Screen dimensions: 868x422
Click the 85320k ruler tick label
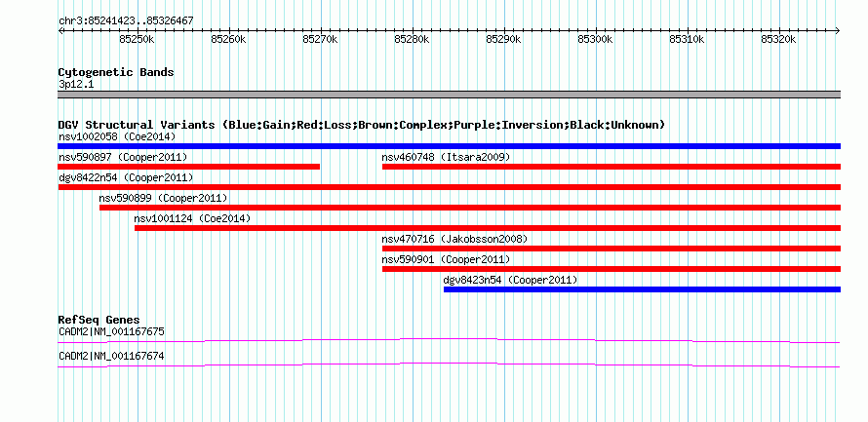(779, 39)
